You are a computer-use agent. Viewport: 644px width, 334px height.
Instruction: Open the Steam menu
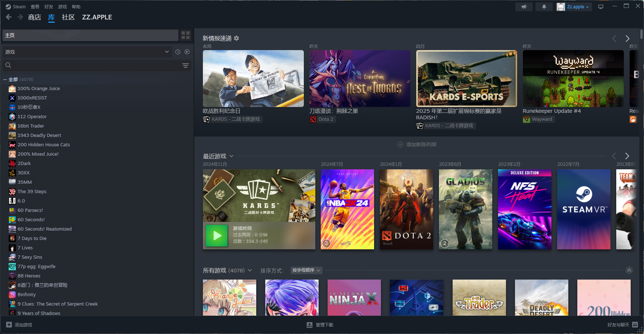coord(16,7)
